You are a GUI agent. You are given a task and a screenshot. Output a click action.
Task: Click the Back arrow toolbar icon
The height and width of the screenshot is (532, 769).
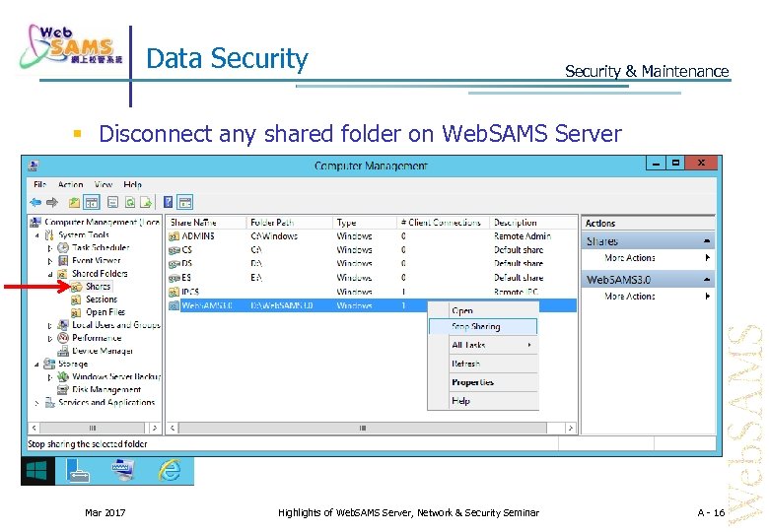[35, 202]
